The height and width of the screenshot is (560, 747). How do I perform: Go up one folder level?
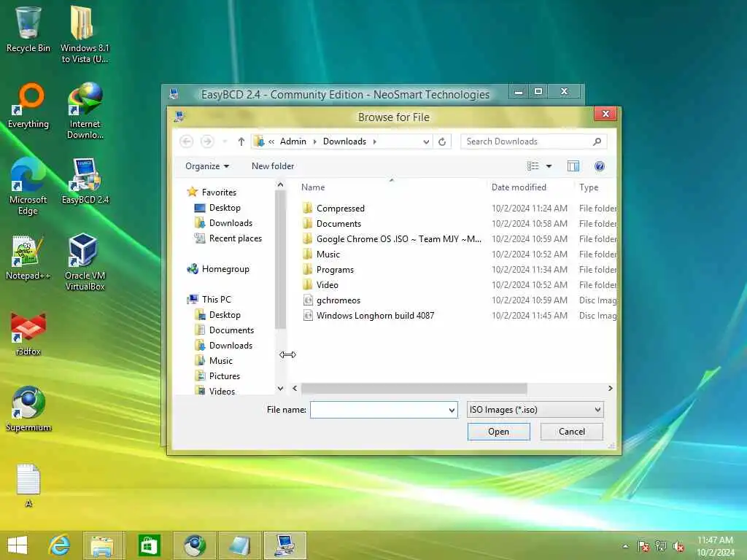click(x=241, y=141)
